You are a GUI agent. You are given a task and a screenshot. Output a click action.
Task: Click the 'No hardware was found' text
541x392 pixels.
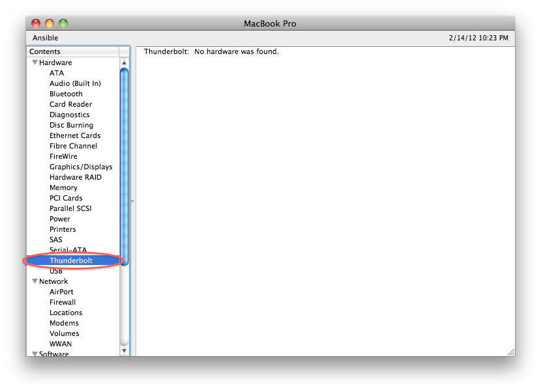(x=237, y=51)
